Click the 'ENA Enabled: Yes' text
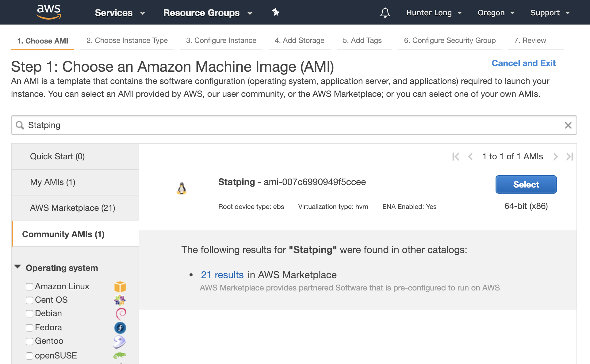 [x=409, y=207]
